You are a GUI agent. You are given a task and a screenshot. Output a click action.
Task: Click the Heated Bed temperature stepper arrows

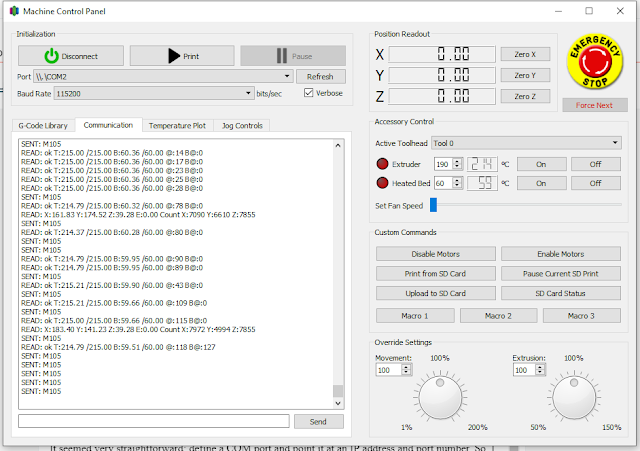coord(458,183)
